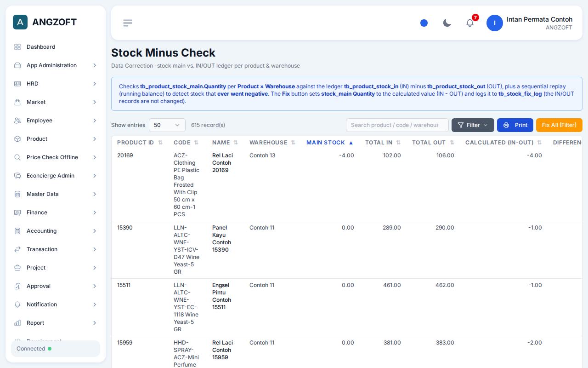Screen dimensions: 588x368
Task: Open user avatar 'I' profile
Action: pos(495,23)
